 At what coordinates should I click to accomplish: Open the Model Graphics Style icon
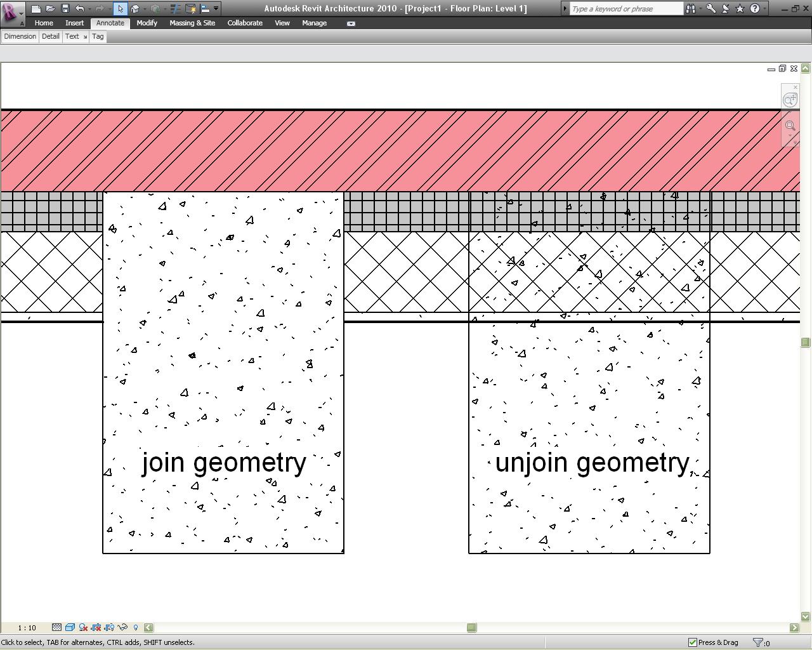pyautogui.click(x=70, y=628)
